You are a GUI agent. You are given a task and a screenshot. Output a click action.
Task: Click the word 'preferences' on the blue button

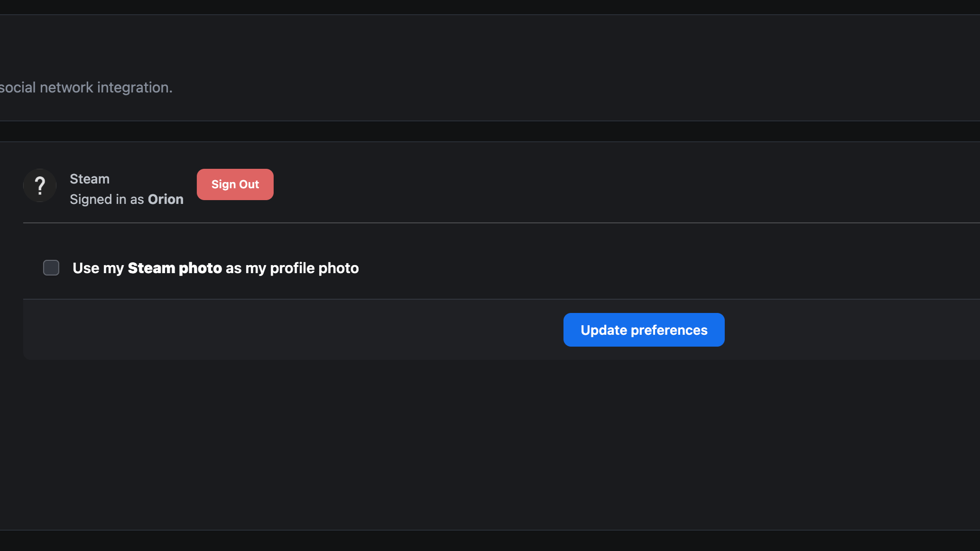coord(669,330)
